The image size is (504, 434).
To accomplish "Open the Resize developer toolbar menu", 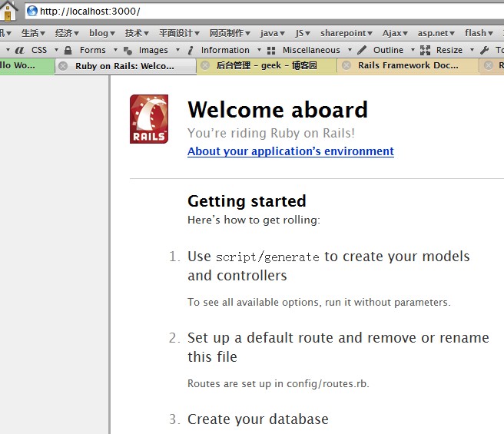I will [449, 50].
